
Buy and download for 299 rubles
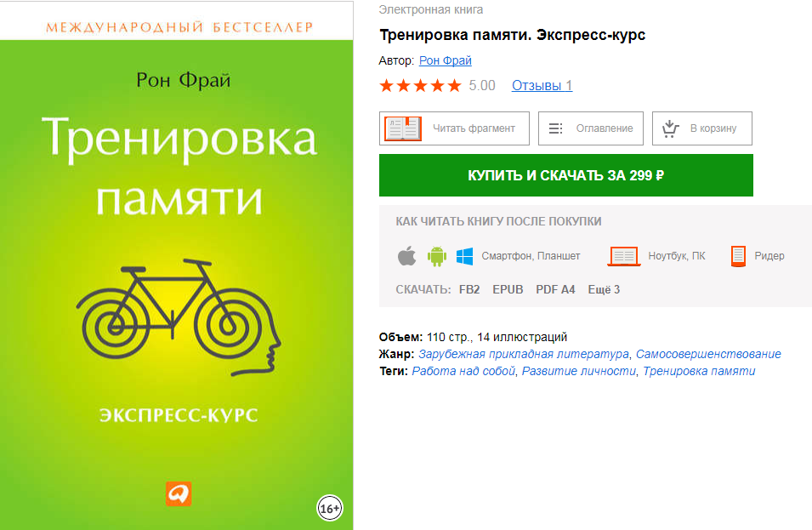point(566,175)
